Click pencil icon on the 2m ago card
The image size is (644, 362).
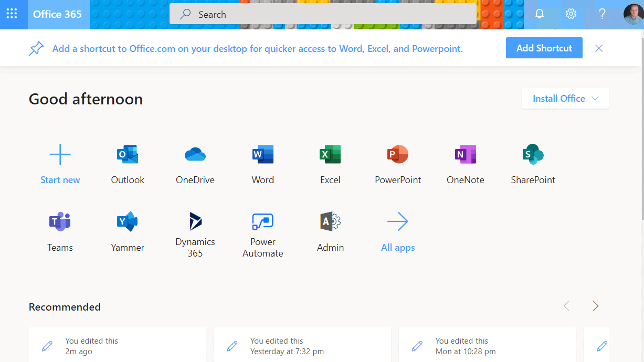click(47, 346)
